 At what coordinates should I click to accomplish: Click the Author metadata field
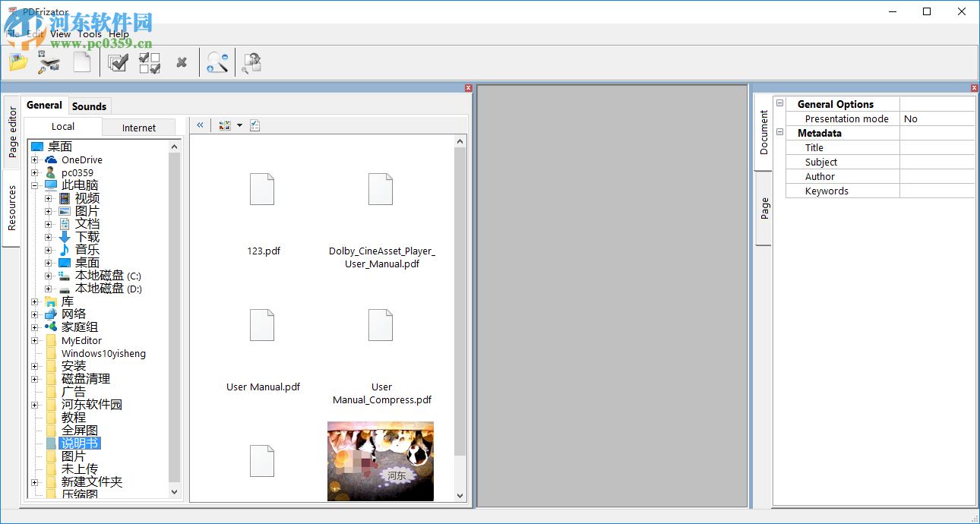(x=937, y=176)
